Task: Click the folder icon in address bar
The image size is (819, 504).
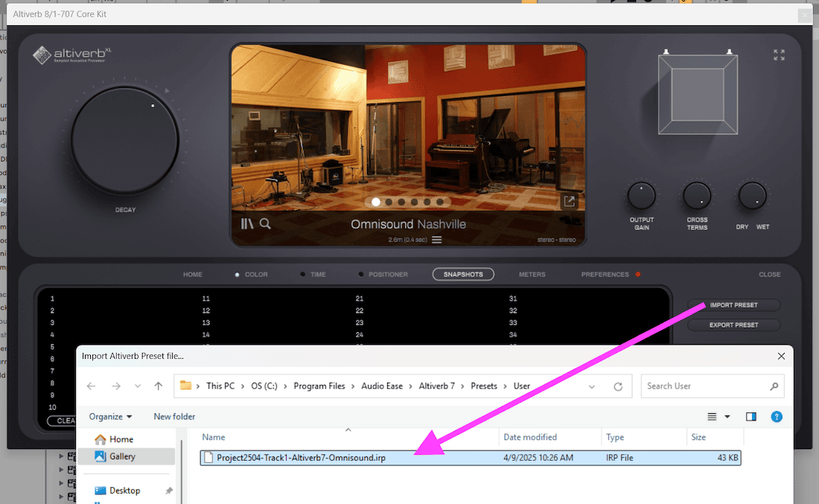Action: click(x=185, y=386)
